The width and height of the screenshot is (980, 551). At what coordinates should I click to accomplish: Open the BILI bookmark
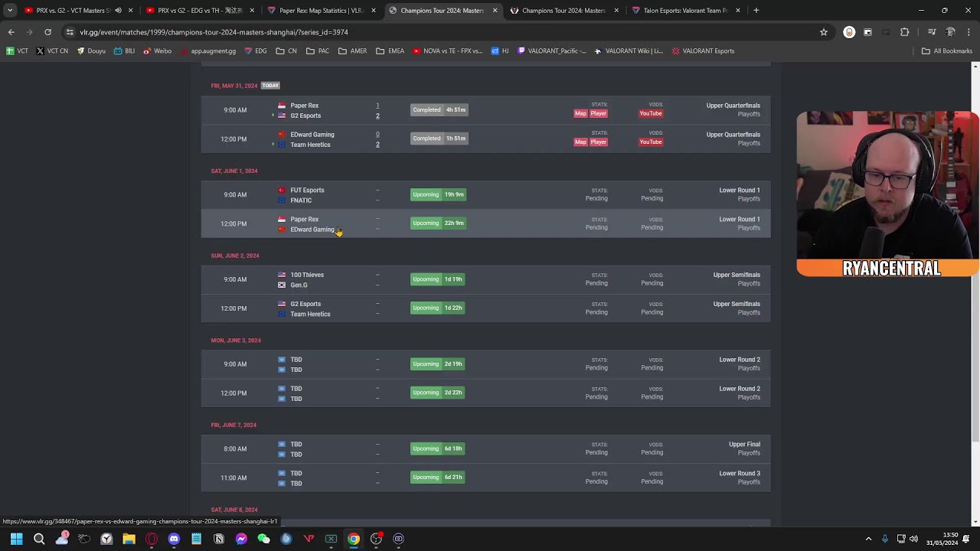tap(124, 51)
